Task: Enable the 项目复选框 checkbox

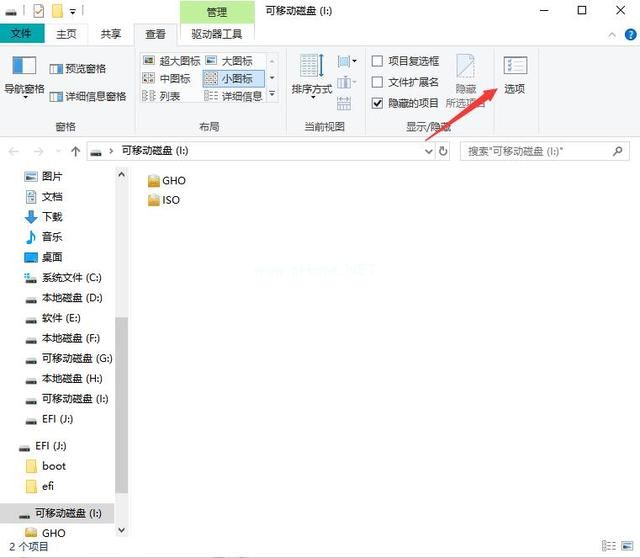Action: click(378, 61)
